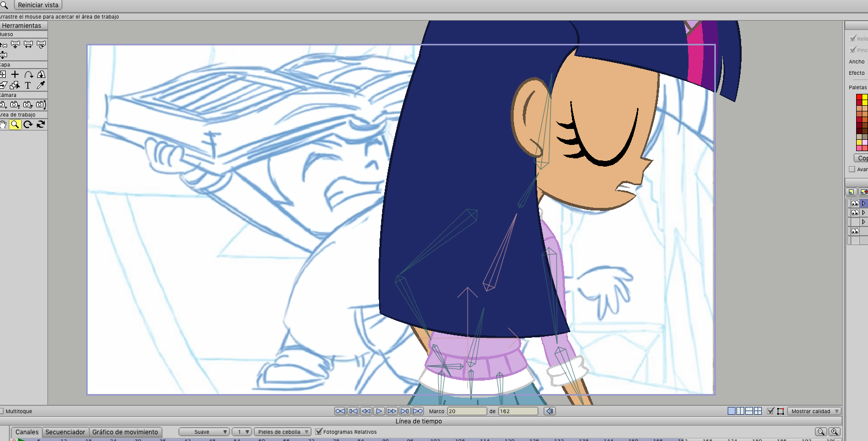
Task: Jump to the start of animation
Action: (x=340, y=411)
